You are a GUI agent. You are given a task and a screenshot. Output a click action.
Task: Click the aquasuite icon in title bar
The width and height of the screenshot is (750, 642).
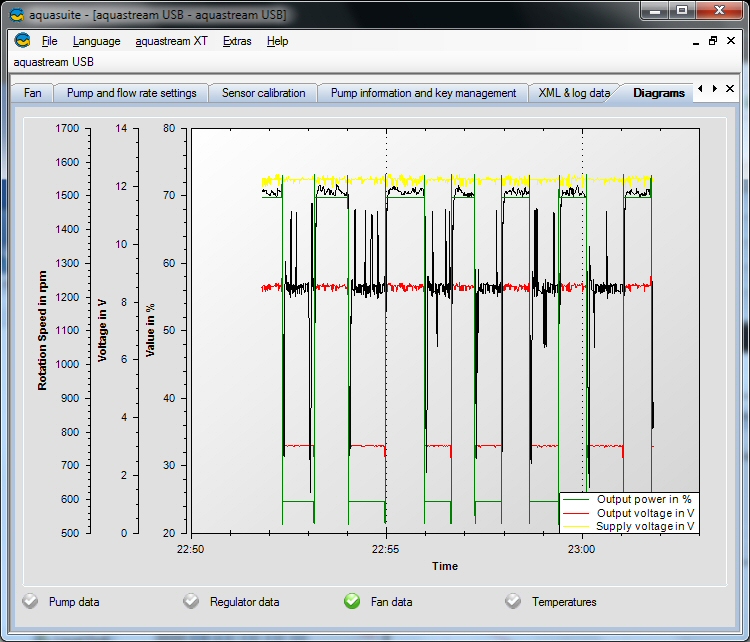pyautogui.click(x=15, y=14)
